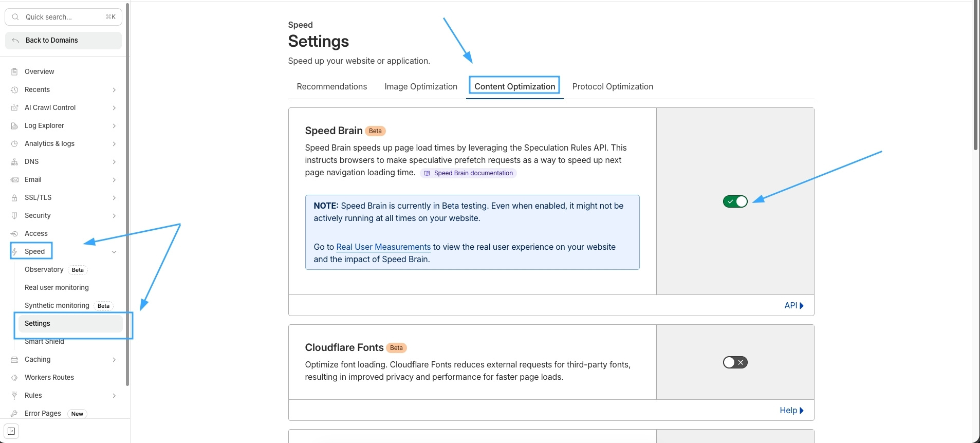Viewport: 980px width, 443px height.
Task: Click the Rules icon in sidebar
Action: coord(14,396)
